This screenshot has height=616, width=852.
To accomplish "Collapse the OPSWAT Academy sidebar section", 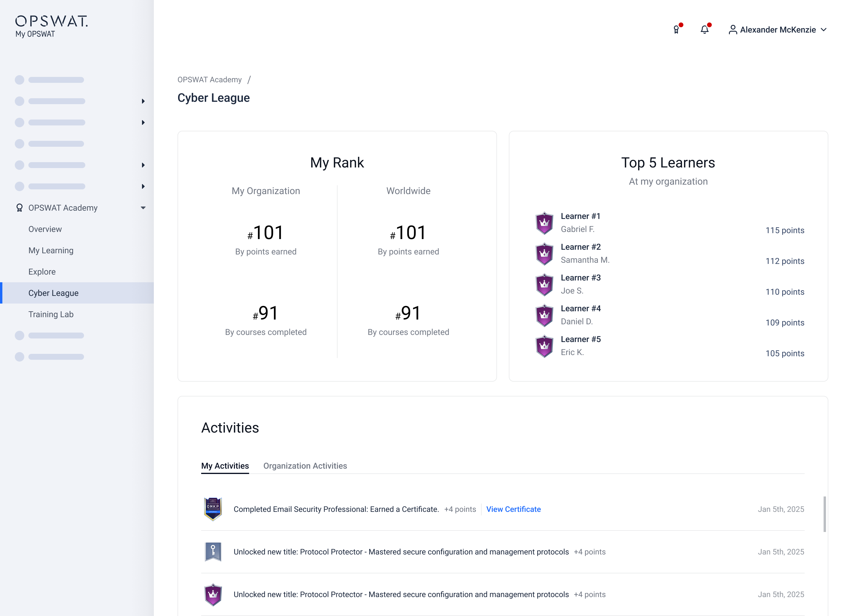I will pyautogui.click(x=143, y=208).
